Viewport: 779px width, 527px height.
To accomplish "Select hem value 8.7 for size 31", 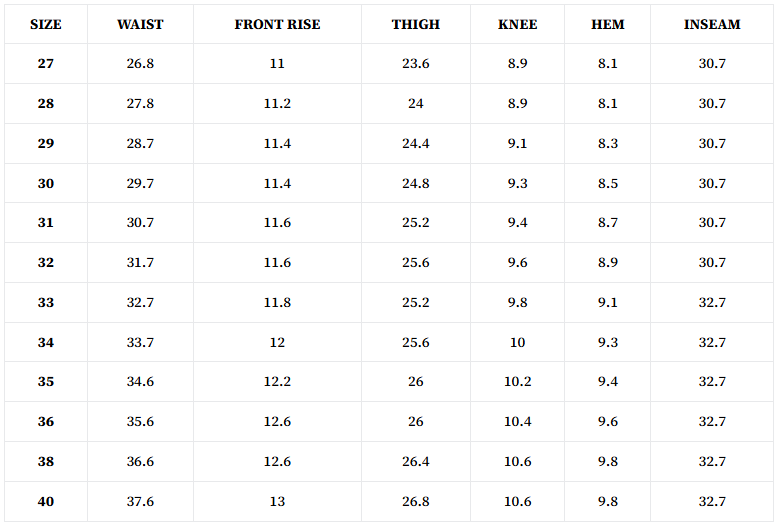I will point(607,223).
